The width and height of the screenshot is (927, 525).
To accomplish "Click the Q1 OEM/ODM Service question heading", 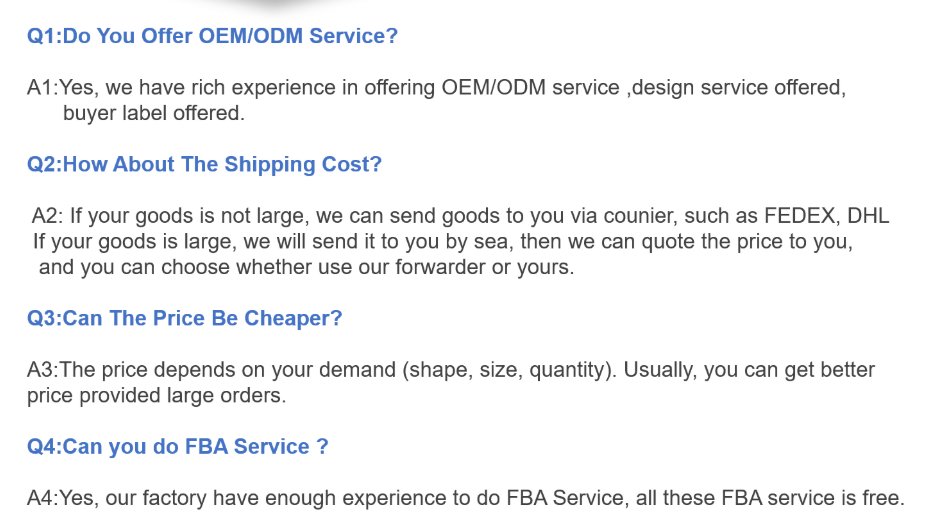I will tap(212, 36).
